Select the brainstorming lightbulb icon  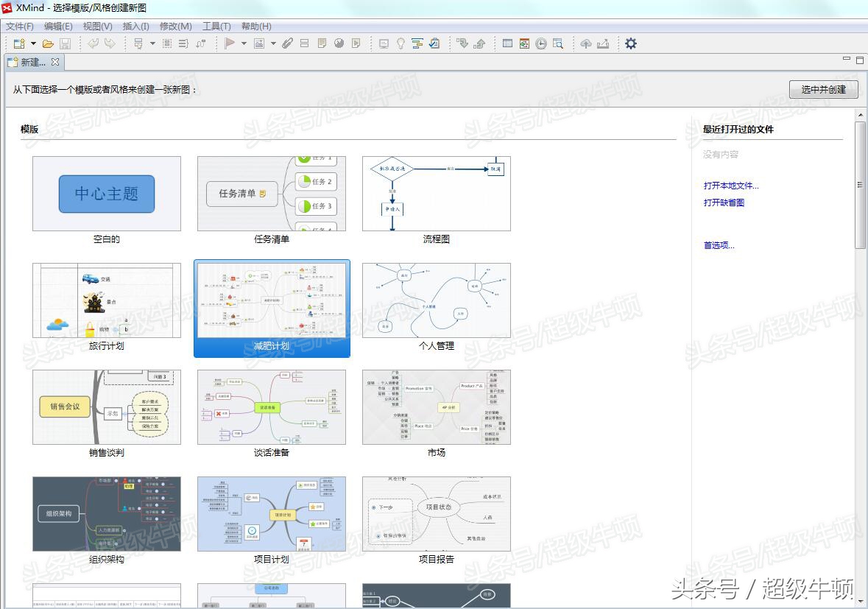[x=400, y=43]
